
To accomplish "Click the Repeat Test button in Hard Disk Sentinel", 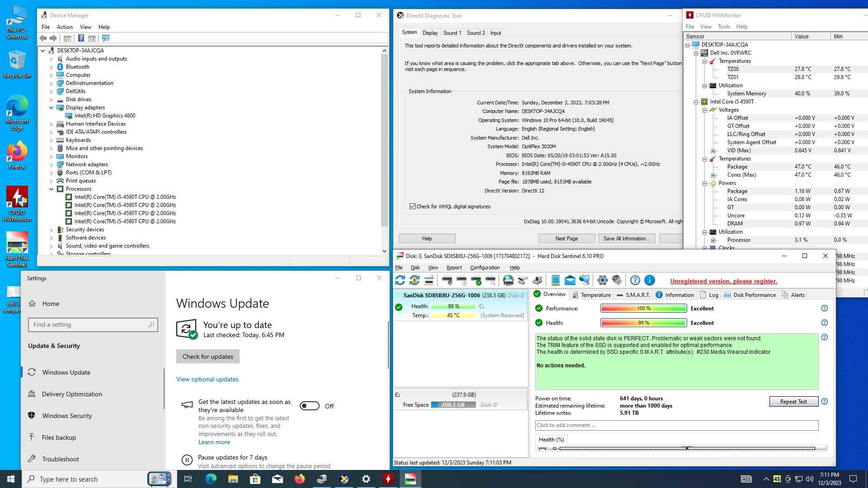I will coord(794,401).
